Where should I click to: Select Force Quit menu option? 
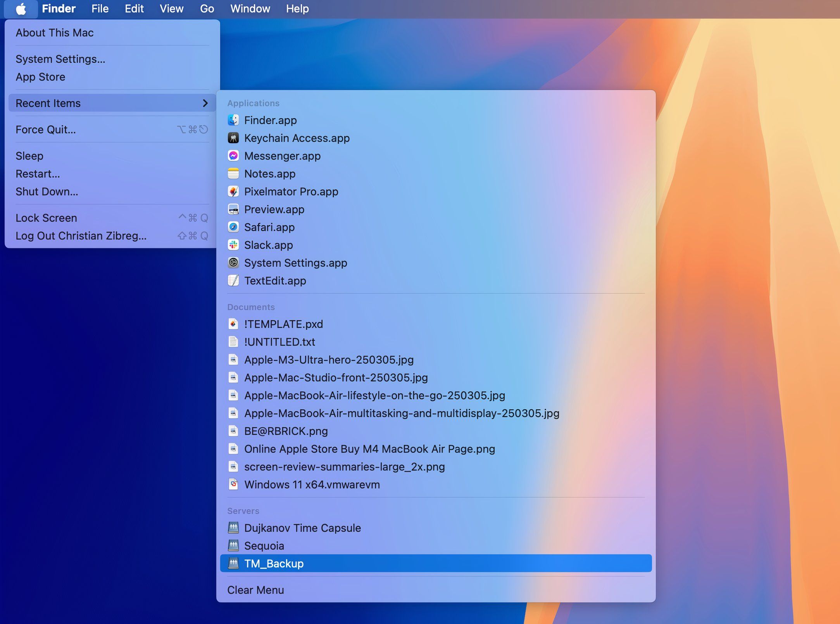(x=46, y=129)
